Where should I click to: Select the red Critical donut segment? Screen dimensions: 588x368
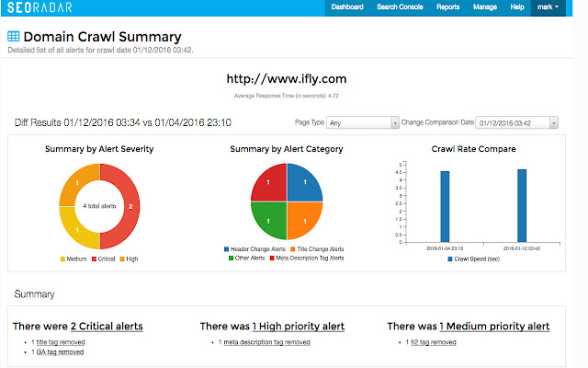(130, 206)
